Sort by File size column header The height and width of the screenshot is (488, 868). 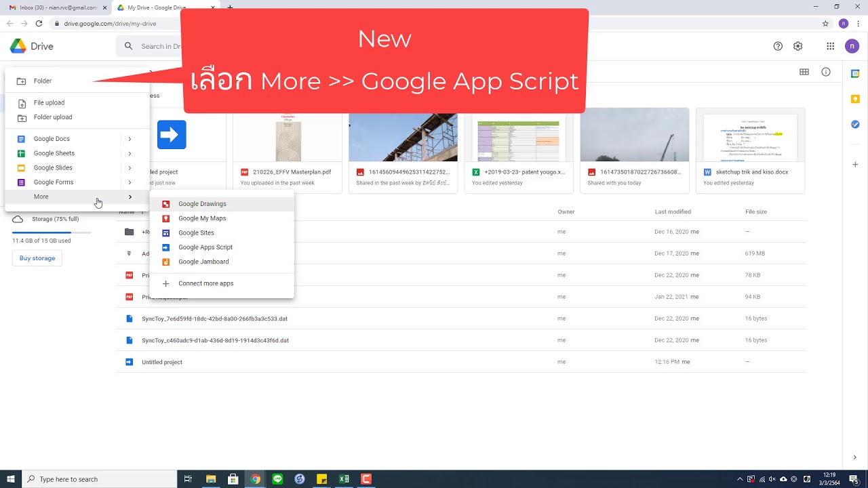[756, 211]
